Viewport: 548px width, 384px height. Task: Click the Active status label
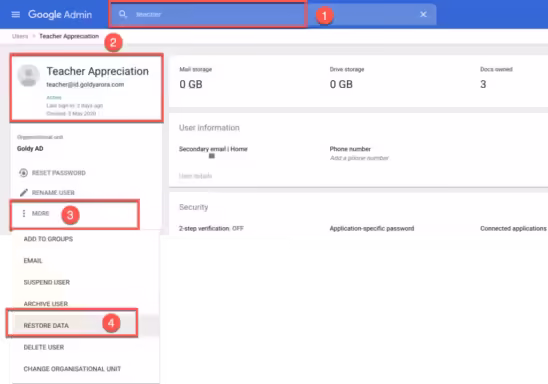pyautogui.click(x=54, y=97)
